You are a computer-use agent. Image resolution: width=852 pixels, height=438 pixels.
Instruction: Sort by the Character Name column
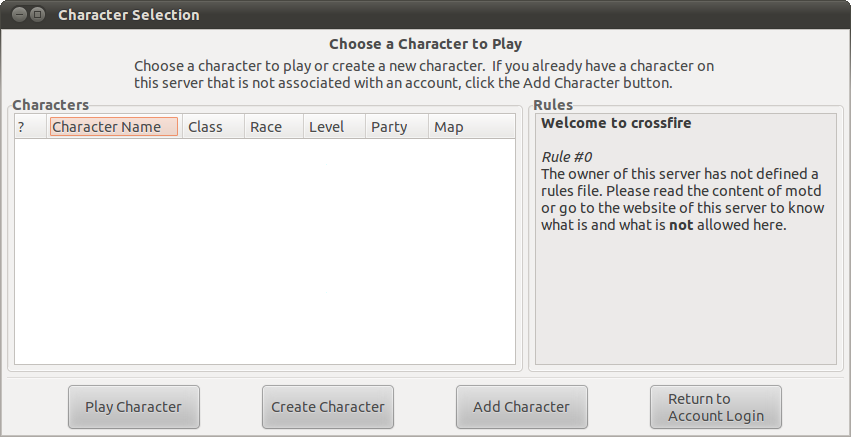[114, 127]
